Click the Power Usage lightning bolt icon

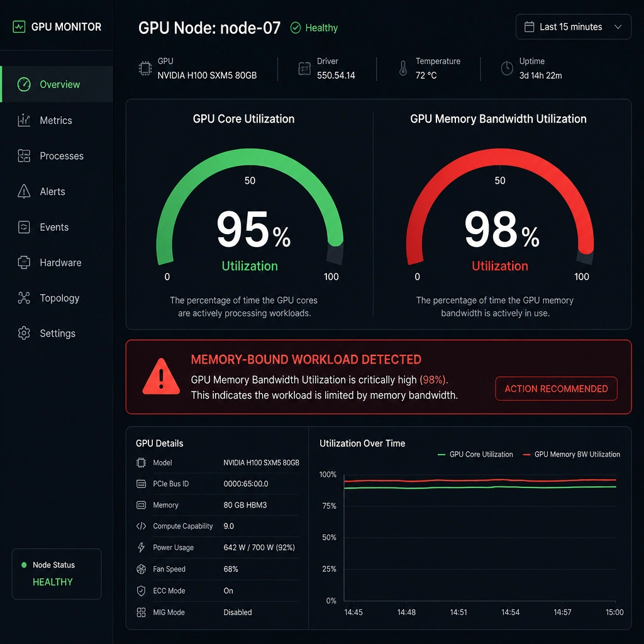(141, 548)
